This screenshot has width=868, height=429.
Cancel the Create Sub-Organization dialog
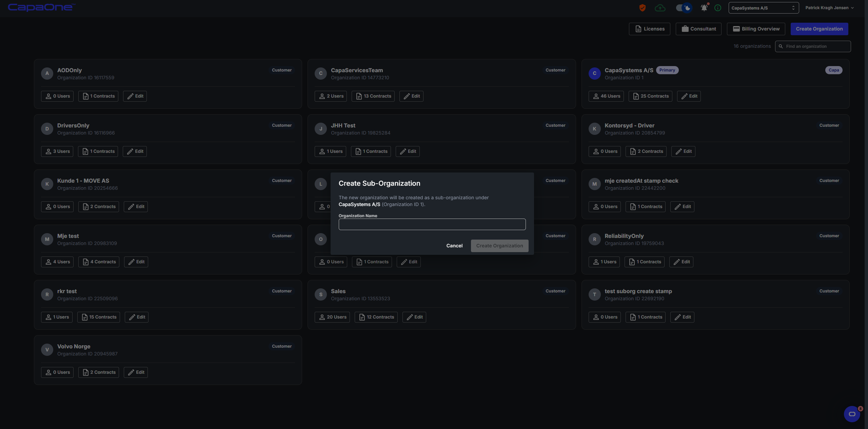pyautogui.click(x=454, y=246)
